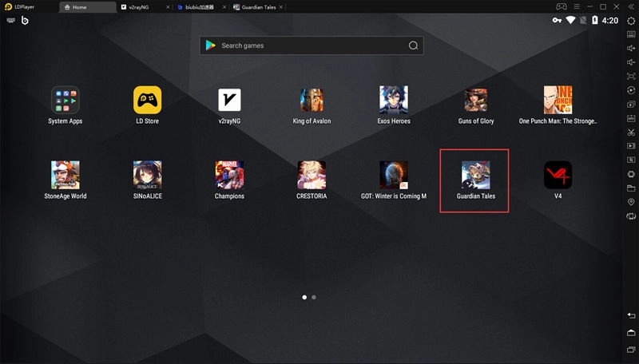Click the Search games input field
639x364 pixels.
pyautogui.click(x=312, y=45)
